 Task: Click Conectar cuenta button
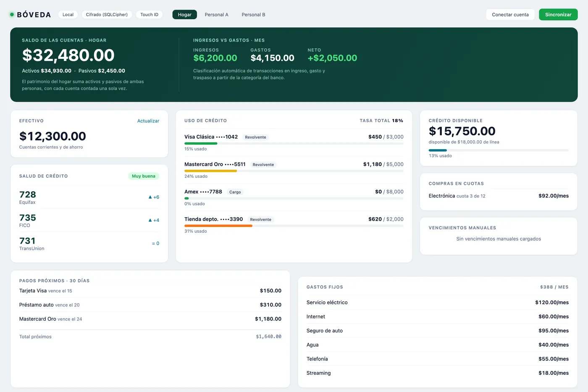click(x=510, y=15)
